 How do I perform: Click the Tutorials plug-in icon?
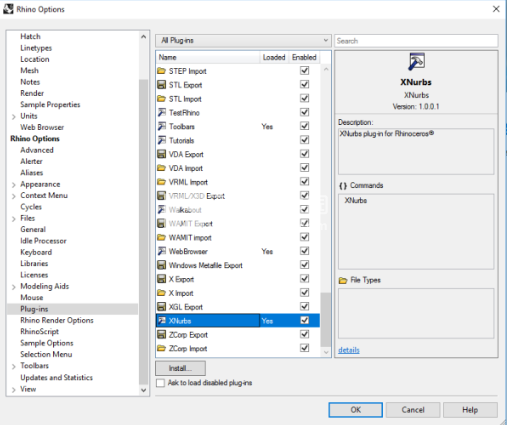point(161,140)
